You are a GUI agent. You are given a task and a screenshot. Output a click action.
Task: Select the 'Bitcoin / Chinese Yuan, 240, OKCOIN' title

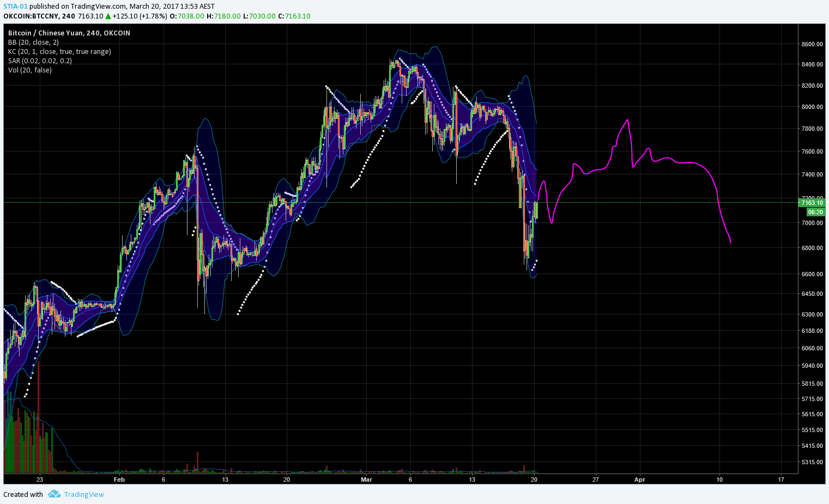pos(69,33)
